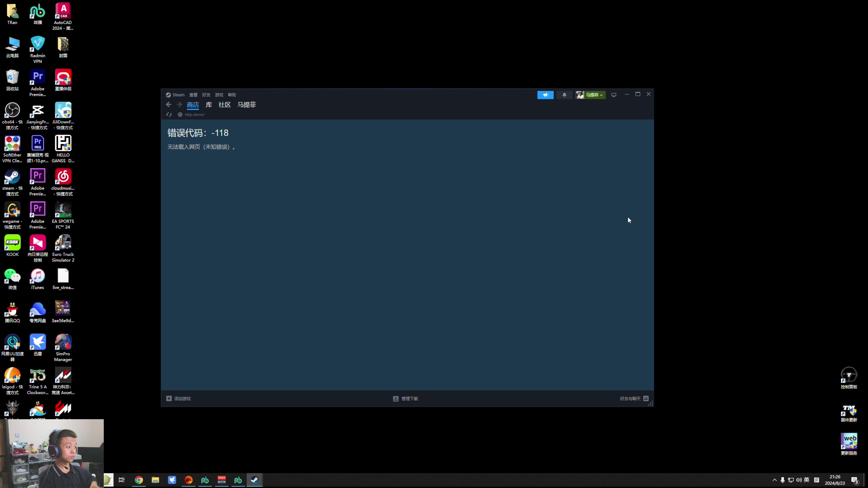
Task: Open File Explorer from the taskbar
Action: [x=155, y=480]
